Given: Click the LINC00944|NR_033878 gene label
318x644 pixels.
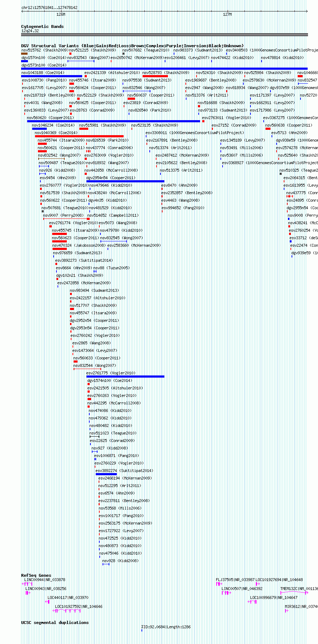Looking at the screenshot, I should (45, 580).
